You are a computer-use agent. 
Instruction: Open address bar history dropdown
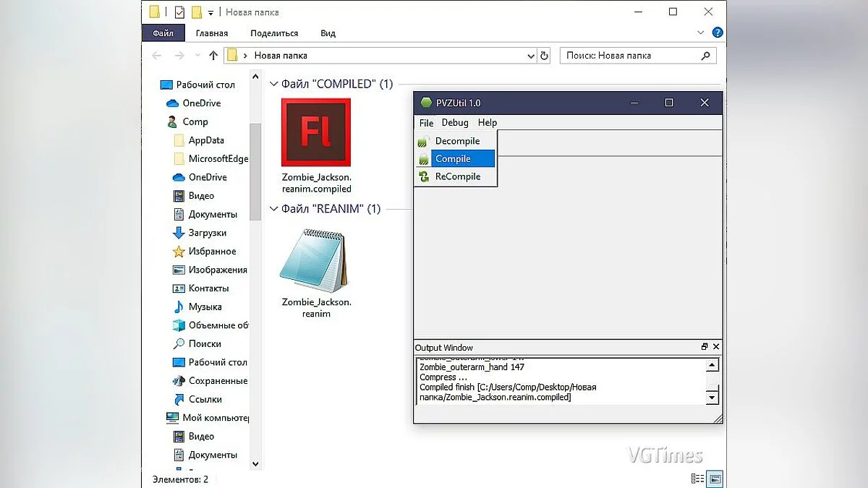pos(530,56)
